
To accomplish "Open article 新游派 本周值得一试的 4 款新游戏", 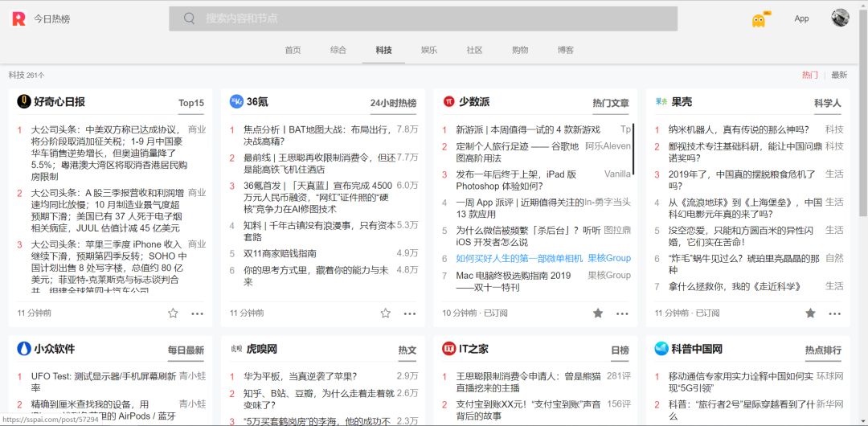I will [x=528, y=129].
